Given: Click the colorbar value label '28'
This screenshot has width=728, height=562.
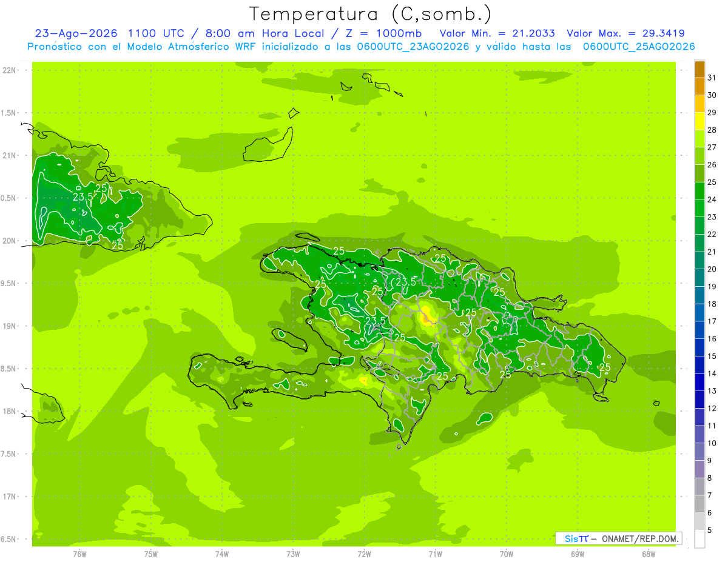Looking at the screenshot, I should [x=712, y=130].
